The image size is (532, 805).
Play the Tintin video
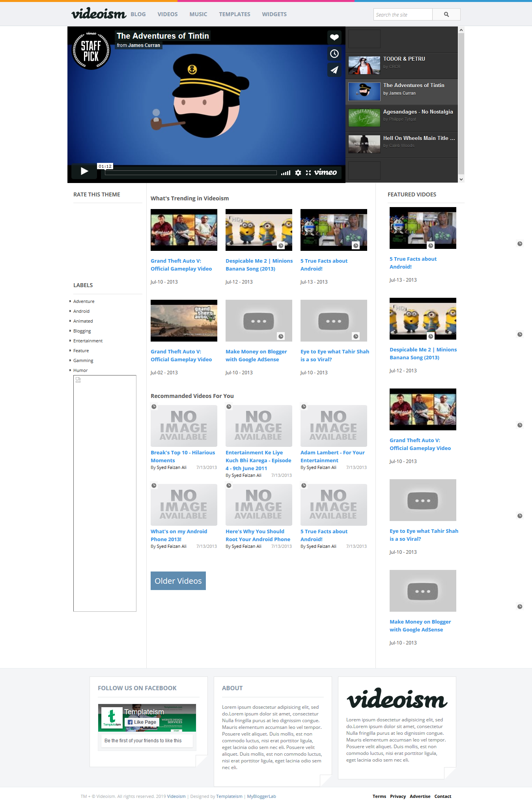click(84, 171)
